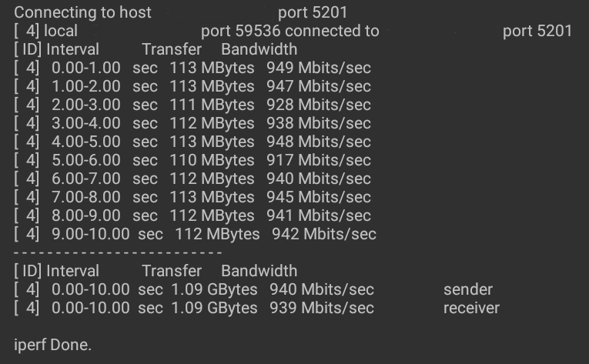This screenshot has width=589, height=364.
Task: Click the '941 Mbits/sec' value
Action: pos(319,215)
